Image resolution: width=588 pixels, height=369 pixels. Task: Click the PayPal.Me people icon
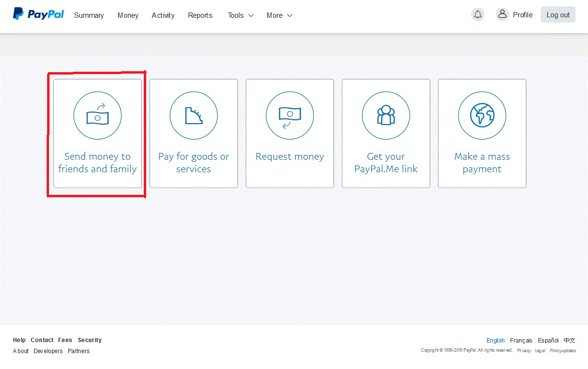coord(386,115)
